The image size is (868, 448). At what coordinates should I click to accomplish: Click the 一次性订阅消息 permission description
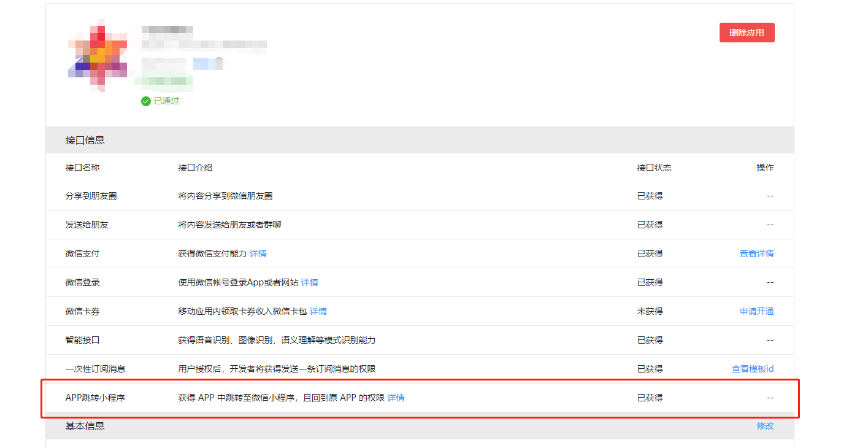[277, 369]
